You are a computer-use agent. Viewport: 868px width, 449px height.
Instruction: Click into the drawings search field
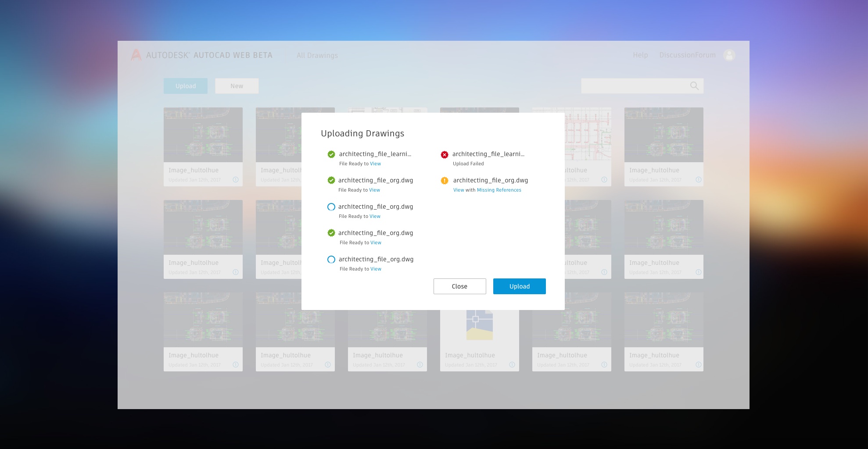coord(634,86)
